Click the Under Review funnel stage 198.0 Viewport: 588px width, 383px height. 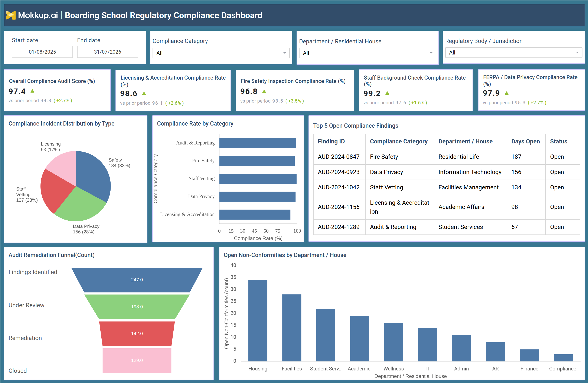pos(137,307)
